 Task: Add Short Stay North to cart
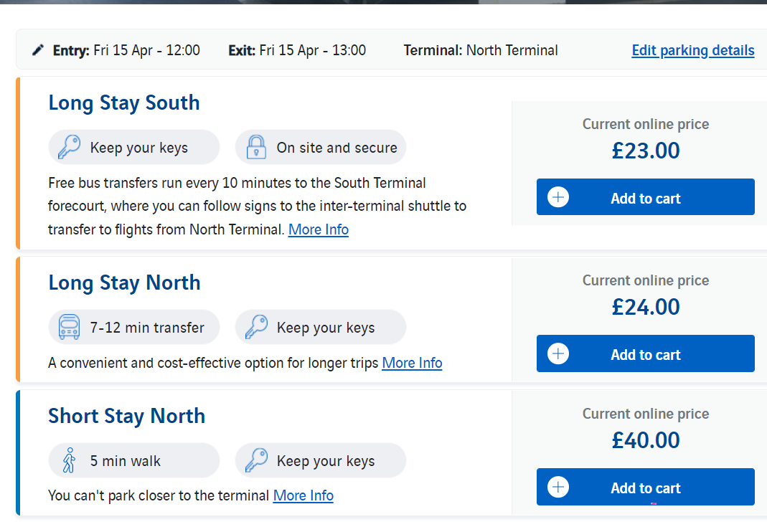click(x=645, y=487)
